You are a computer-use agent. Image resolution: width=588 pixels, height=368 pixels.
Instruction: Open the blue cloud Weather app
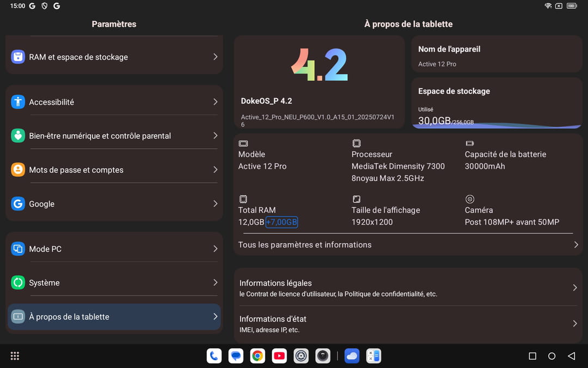coord(352,356)
